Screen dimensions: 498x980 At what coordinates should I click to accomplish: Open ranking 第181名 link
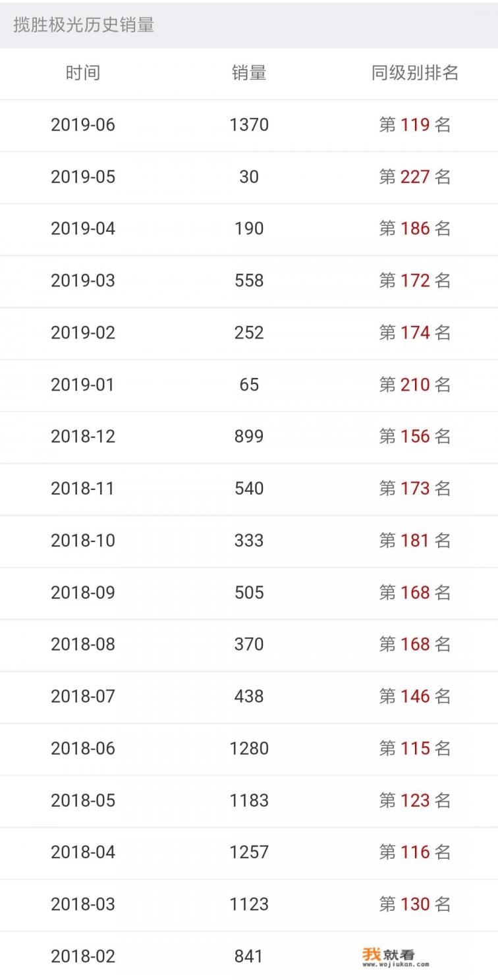(414, 541)
